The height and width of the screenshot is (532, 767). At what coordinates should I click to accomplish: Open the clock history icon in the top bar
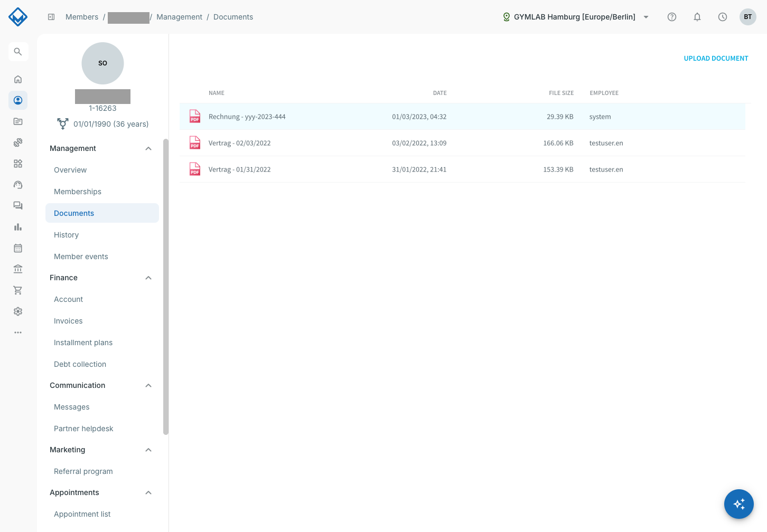(x=723, y=17)
